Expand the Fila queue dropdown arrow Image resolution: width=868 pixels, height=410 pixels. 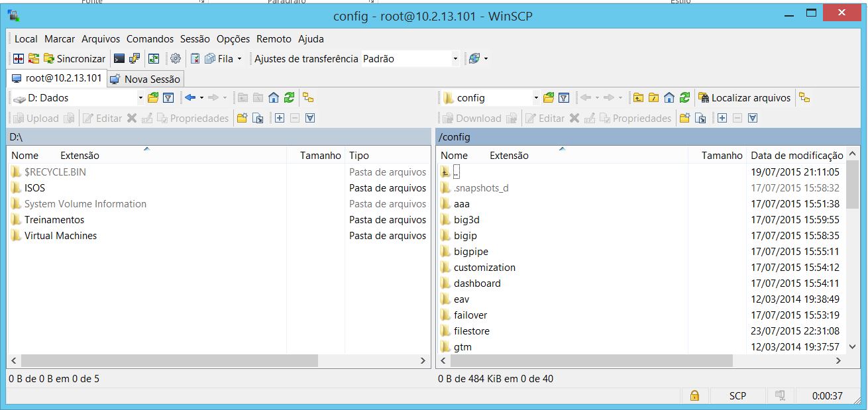click(239, 59)
